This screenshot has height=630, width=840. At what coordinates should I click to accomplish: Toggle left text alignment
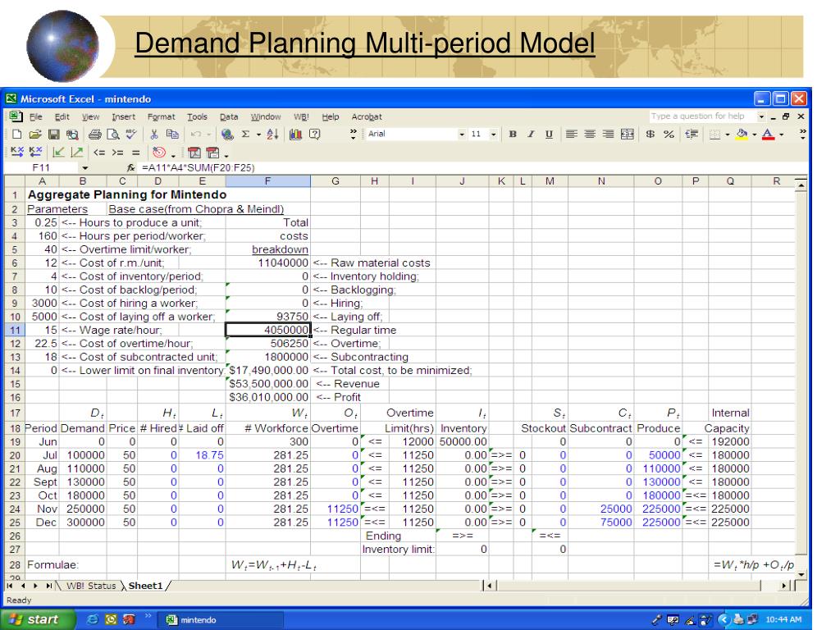[572, 134]
